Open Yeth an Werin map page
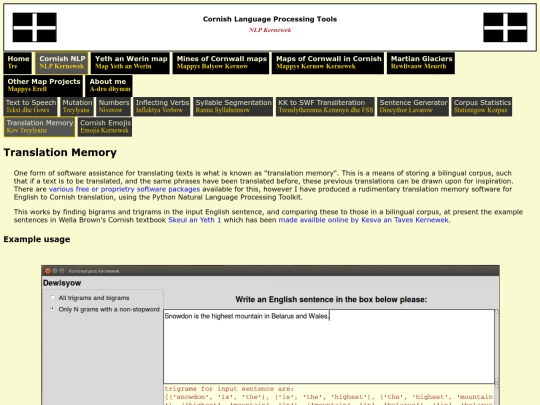Screen dimensions: 540x405 coord(131,63)
